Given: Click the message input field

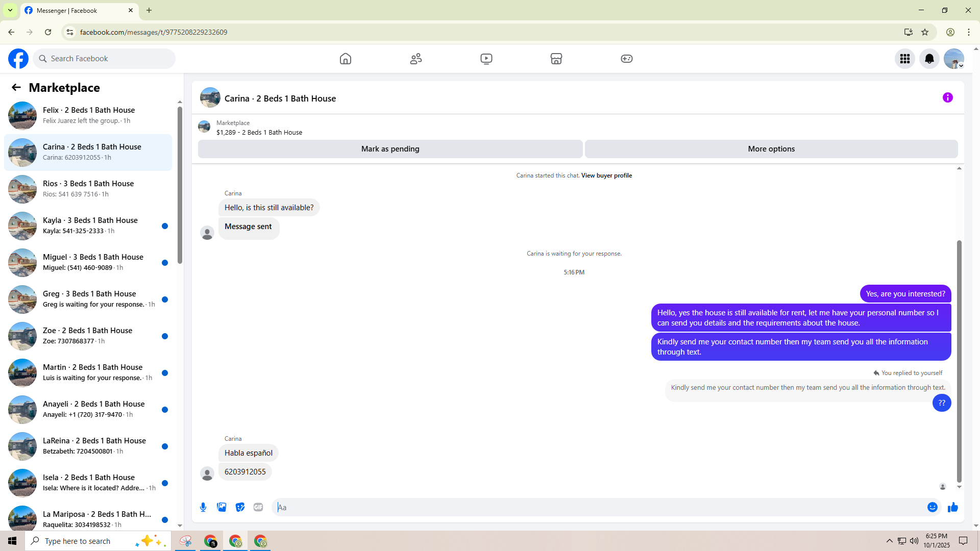Looking at the screenshot, I should [x=600, y=507].
